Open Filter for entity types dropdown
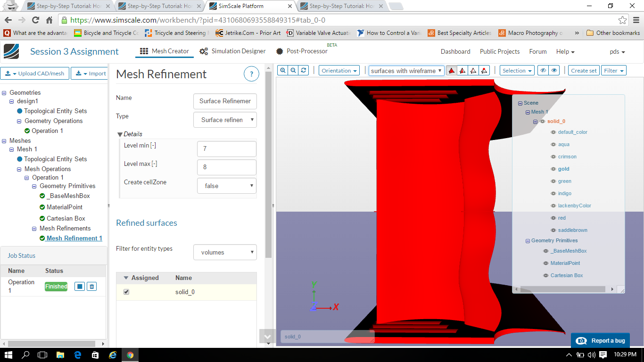The height and width of the screenshot is (362, 644). [225, 252]
